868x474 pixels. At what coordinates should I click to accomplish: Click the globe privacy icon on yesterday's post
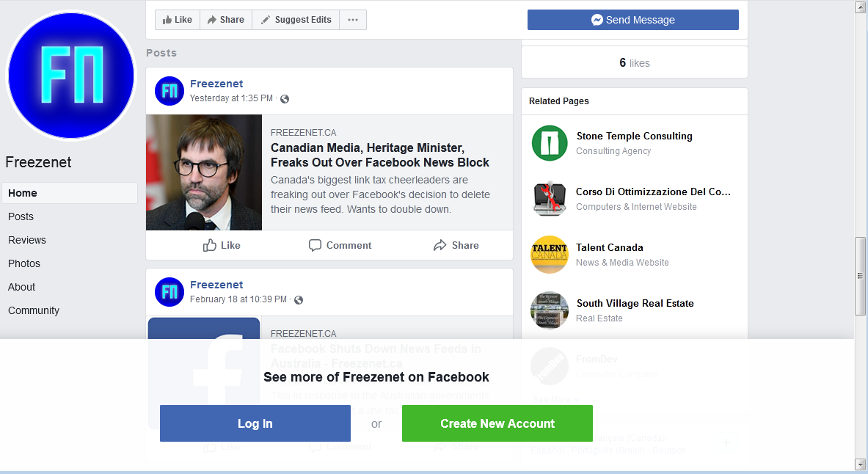tap(285, 99)
